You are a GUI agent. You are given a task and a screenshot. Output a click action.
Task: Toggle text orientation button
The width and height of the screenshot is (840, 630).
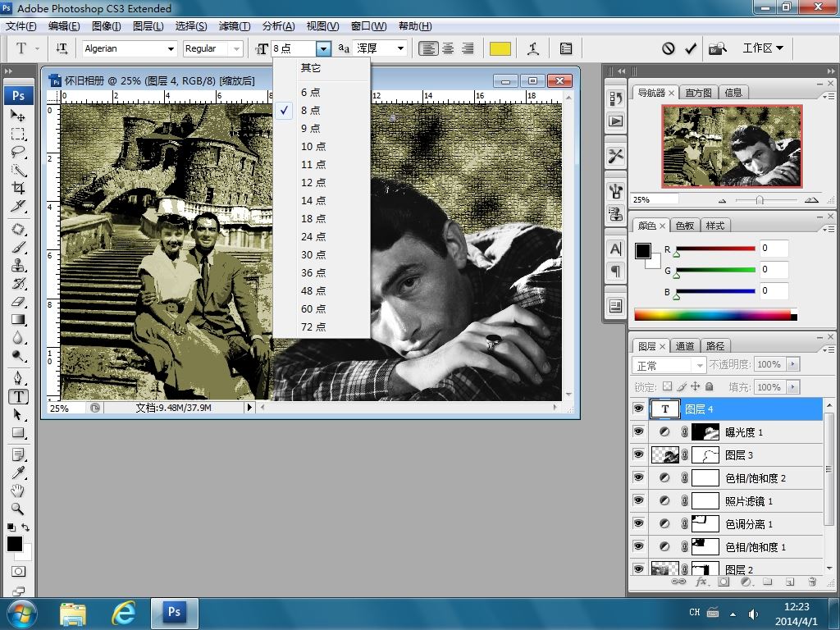62,48
